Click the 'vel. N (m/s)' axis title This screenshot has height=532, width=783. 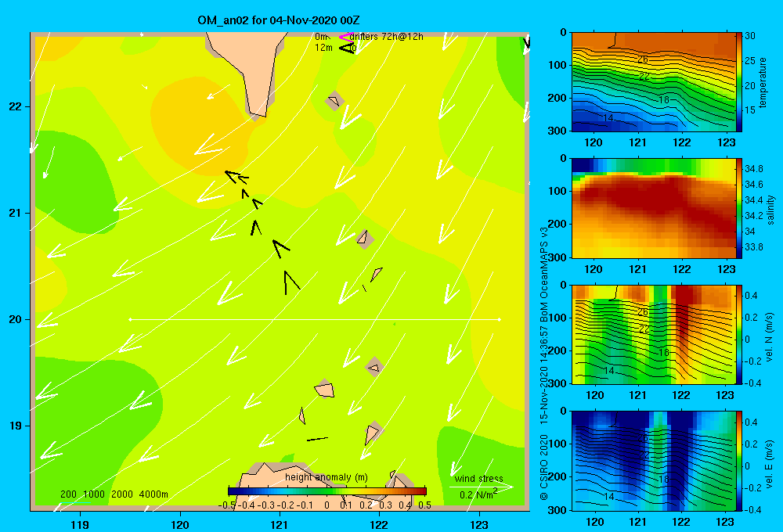point(770,337)
